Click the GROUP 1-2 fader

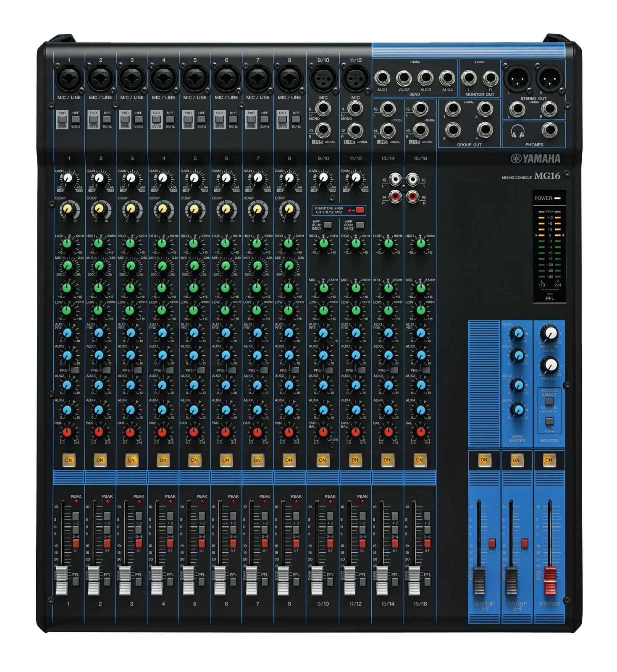click(479, 581)
